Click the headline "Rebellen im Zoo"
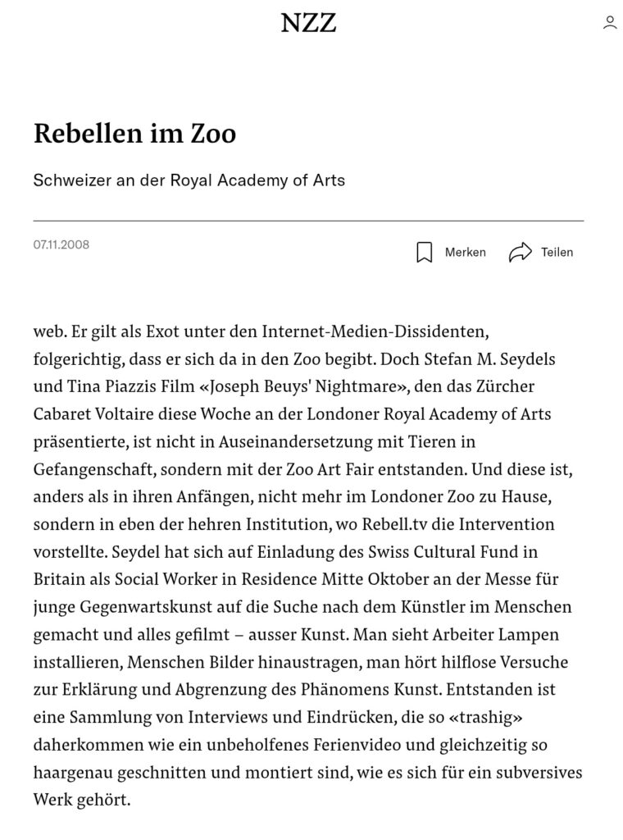 [x=134, y=133]
